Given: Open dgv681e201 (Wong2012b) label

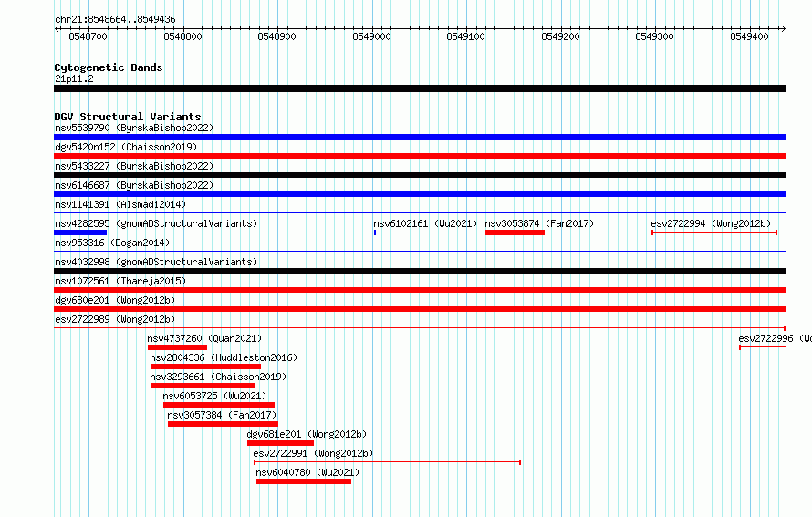Looking at the screenshot, I should (307, 434).
